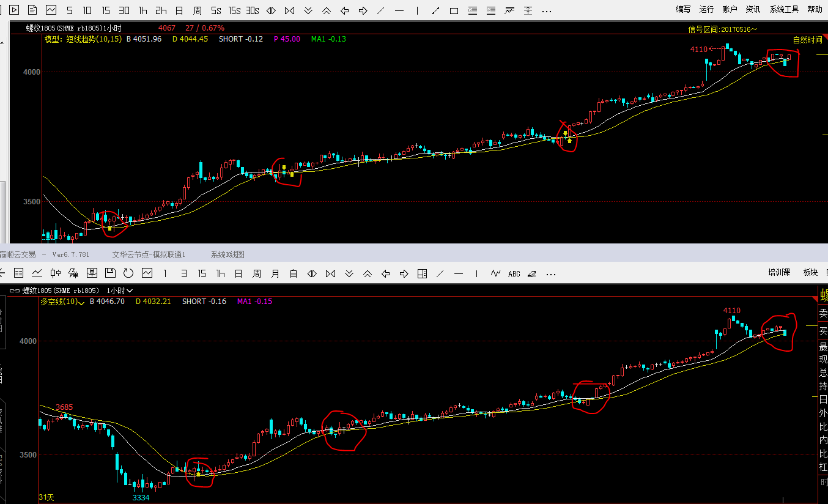Switch top chart to 30-minute period
Image resolution: width=828 pixels, height=504 pixels.
124,10
